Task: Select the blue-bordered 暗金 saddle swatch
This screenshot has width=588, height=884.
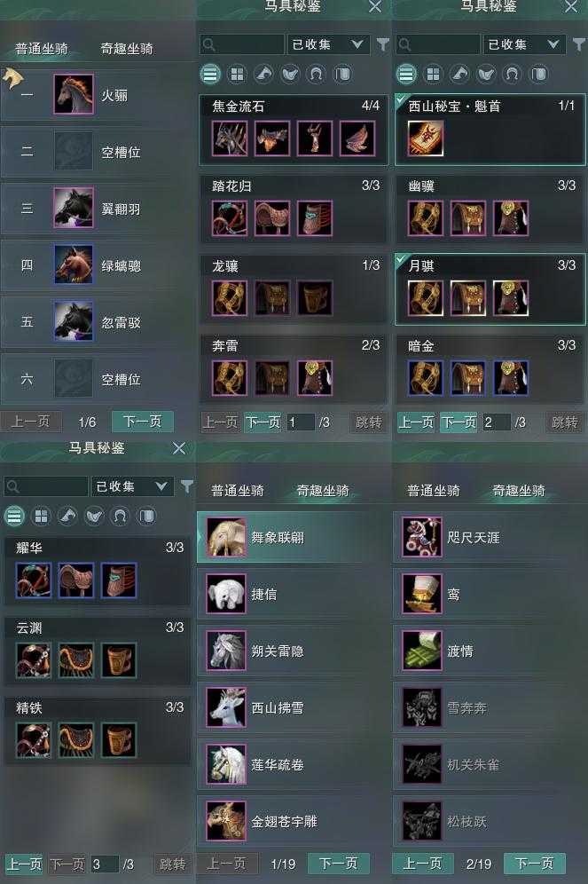Action: pyautogui.click(x=467, y=377)
